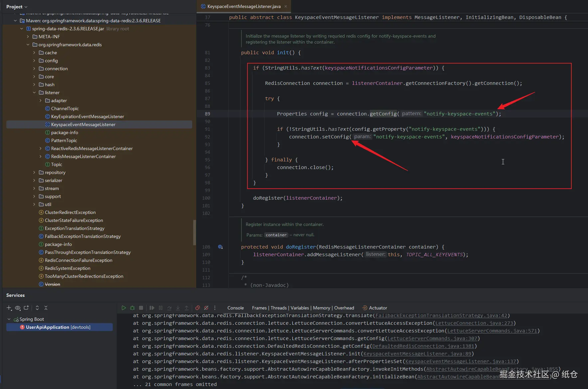Expand the core package

tap(34, 77)
